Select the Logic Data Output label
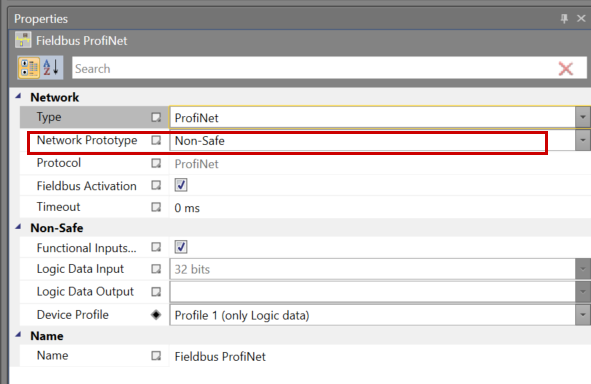Image resolution: width=591 pixels, height=384 pixels. pos(85,292)
